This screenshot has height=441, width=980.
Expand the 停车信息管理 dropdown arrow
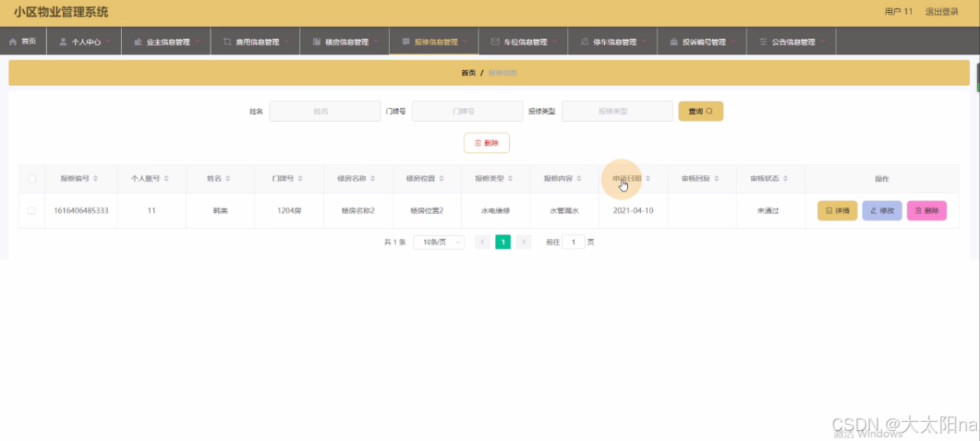(x=644, y=41)
